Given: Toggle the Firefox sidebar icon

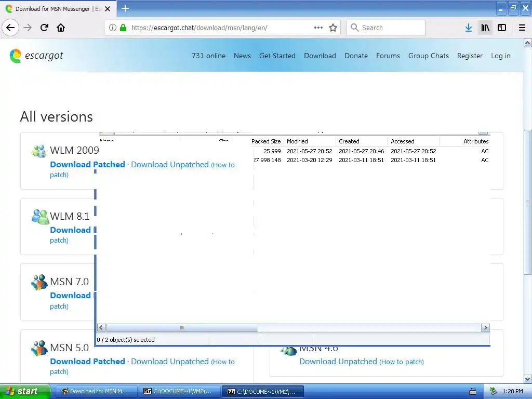Looking at the screenshot, I should (x=502, y=28).
